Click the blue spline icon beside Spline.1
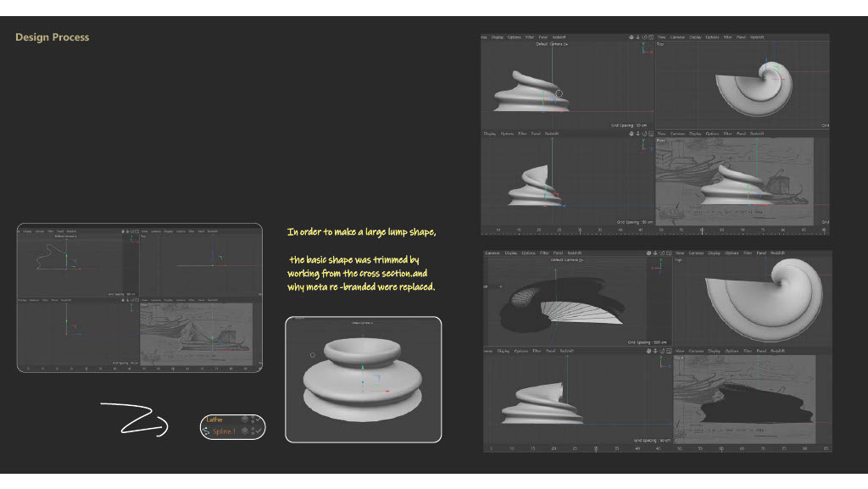The height and width of the screenshot is (489, 868). click(206, 431)
